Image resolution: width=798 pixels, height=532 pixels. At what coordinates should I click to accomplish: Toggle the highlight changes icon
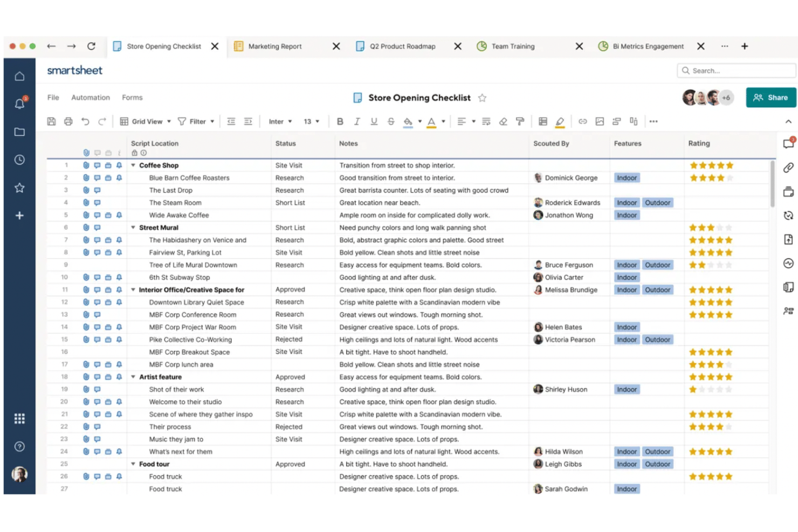[560, 122]
